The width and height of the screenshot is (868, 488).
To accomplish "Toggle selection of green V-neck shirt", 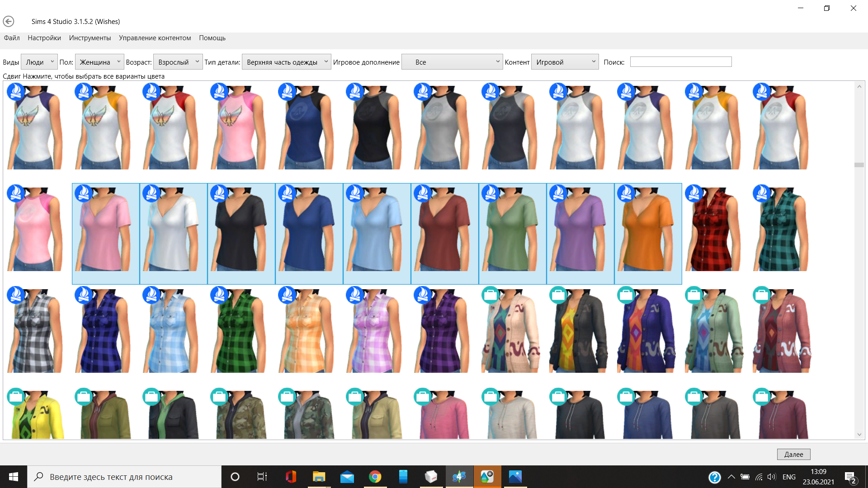I will (x=513, y=233).
